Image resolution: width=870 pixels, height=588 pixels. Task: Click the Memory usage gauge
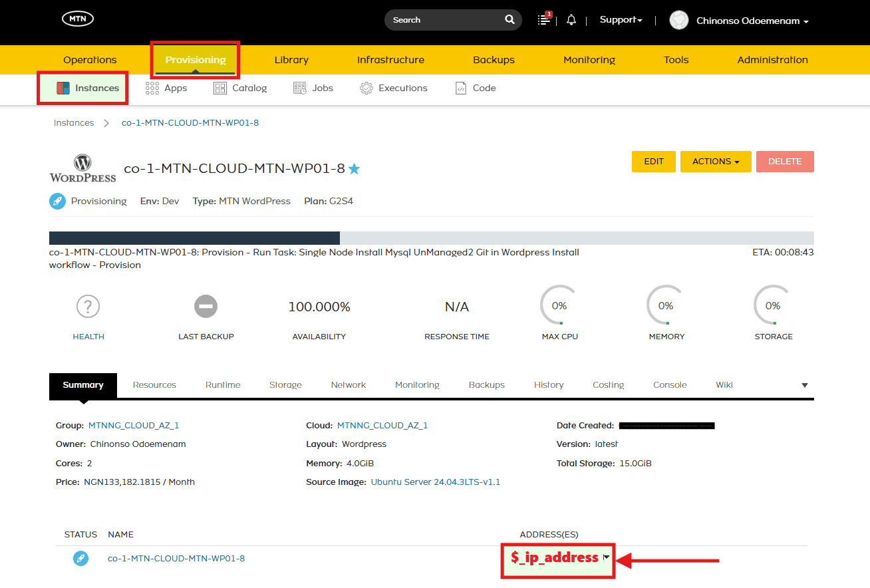tap(666, 306)
